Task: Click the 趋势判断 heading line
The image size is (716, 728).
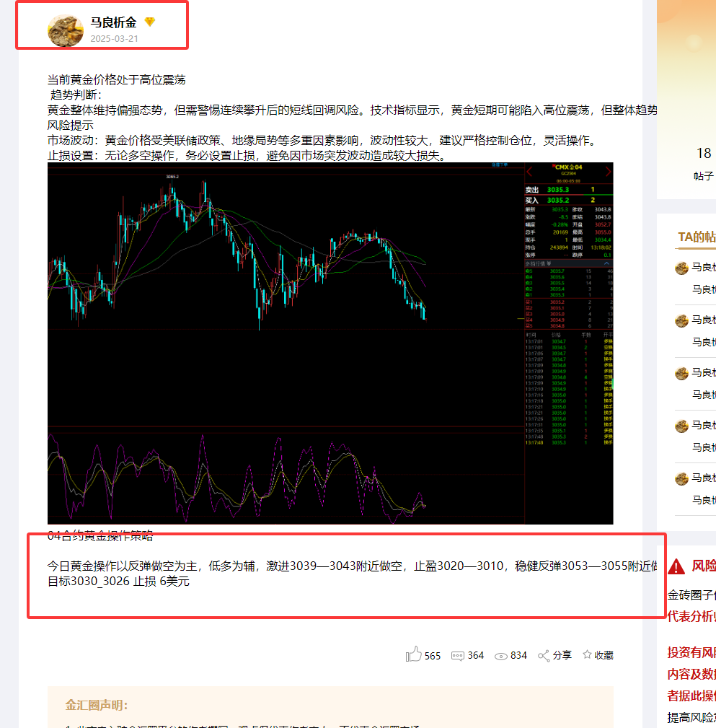Action: [76, 95]
